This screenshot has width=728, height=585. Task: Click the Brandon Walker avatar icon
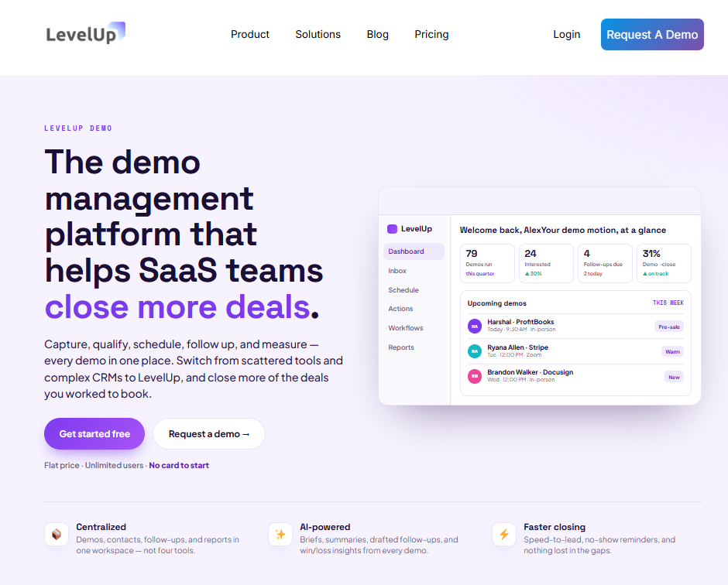tap(475, 376)
